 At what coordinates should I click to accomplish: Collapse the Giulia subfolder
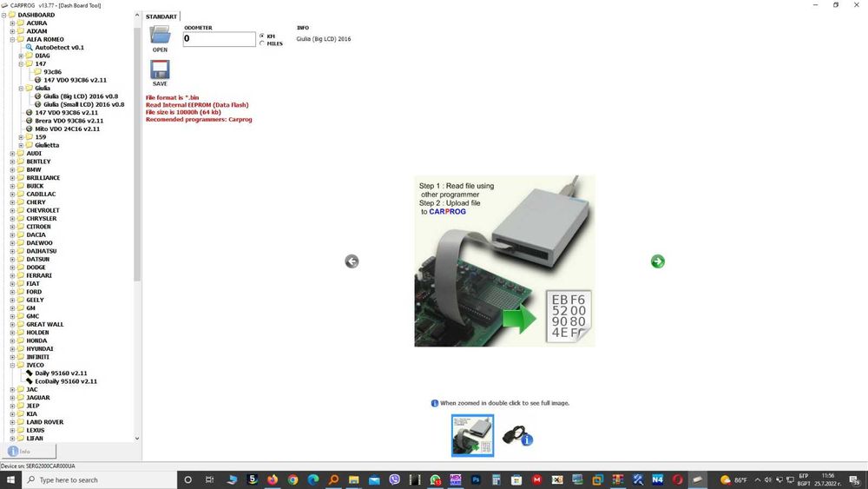[x=21, y=88]
